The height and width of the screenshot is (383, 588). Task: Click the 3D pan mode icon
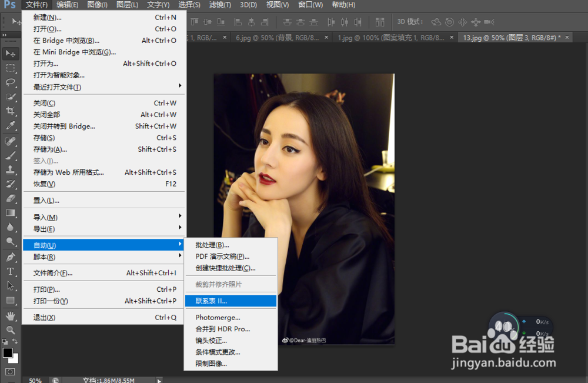pos(462,22)
